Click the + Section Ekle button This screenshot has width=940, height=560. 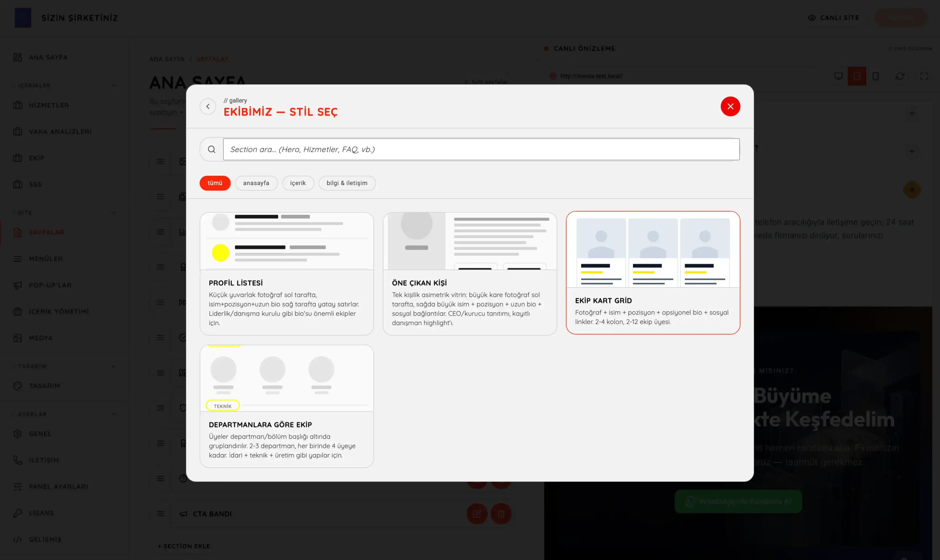[184, 546]
